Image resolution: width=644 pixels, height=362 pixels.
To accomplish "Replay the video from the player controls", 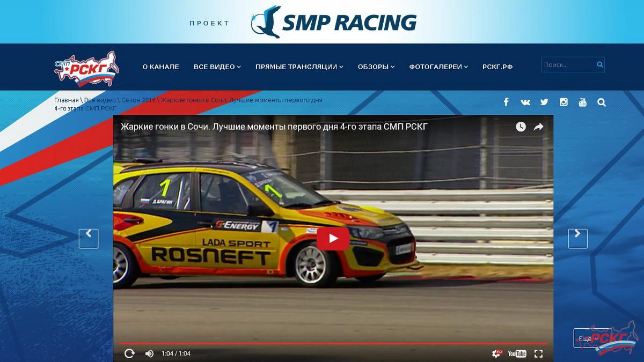I will click(x=129, y=353).
